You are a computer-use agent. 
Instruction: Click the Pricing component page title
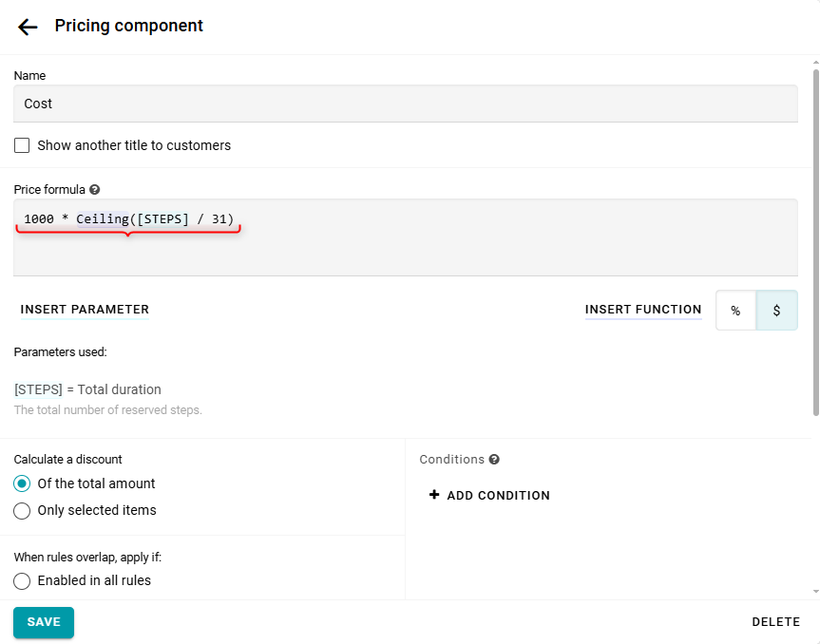click(x=129, y=26)
